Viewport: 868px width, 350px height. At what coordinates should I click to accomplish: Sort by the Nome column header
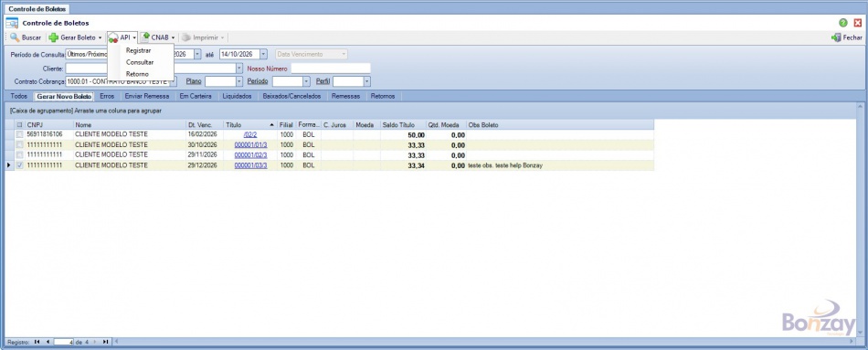click(129, 125)
